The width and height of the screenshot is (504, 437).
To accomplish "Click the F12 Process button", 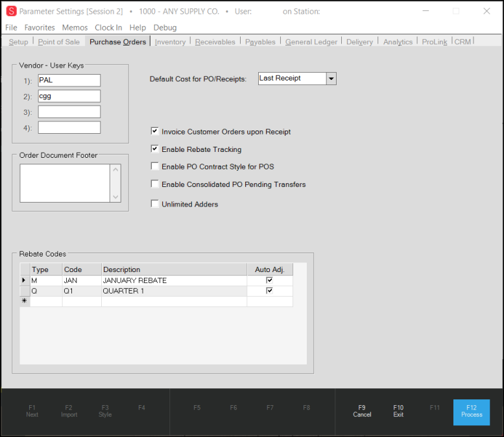I will pos(472,412).
